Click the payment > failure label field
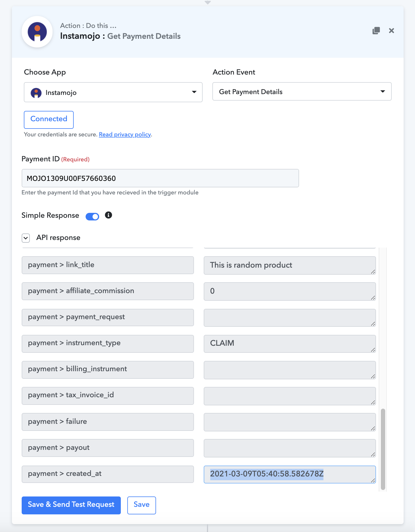 coord(108,422)
